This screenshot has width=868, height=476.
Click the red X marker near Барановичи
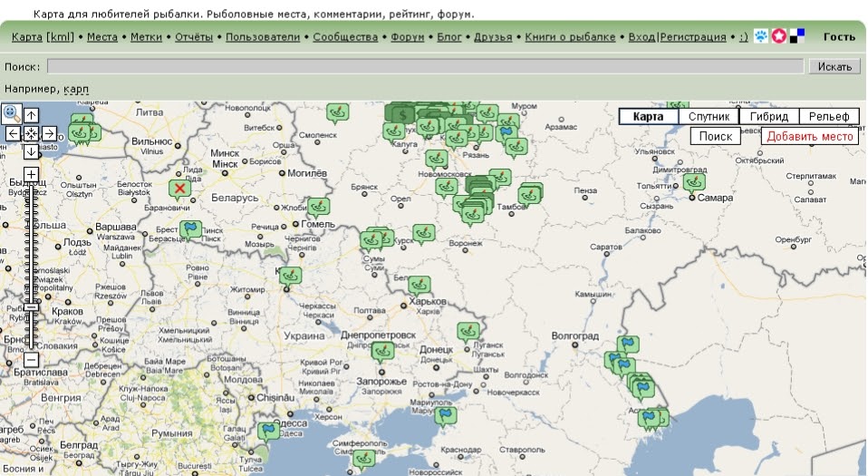click(x=179, y=189)
